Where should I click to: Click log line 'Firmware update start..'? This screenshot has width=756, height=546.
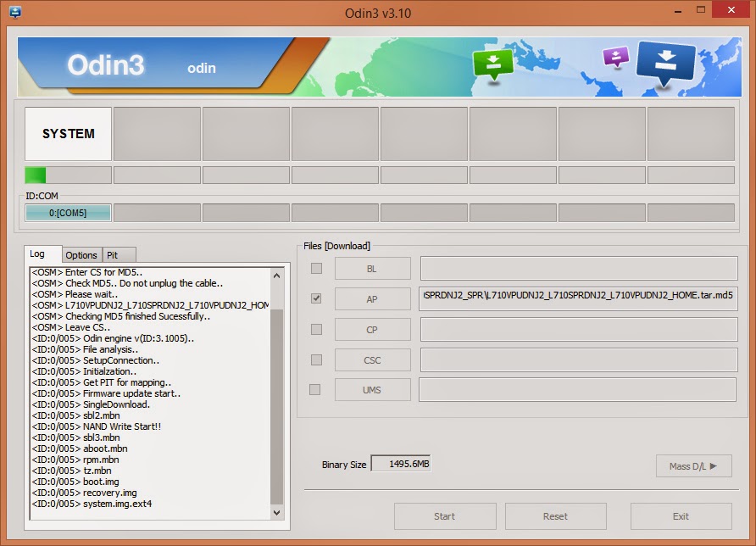coord(106,393)
